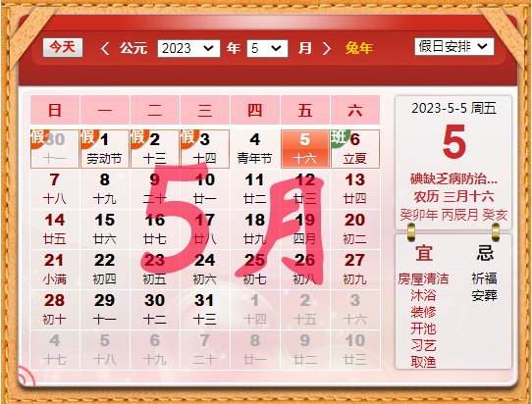Select May 8 十九 cell
Image resolution: width=532 pixels, height=404 pixels.
click(x=105, y=189)
